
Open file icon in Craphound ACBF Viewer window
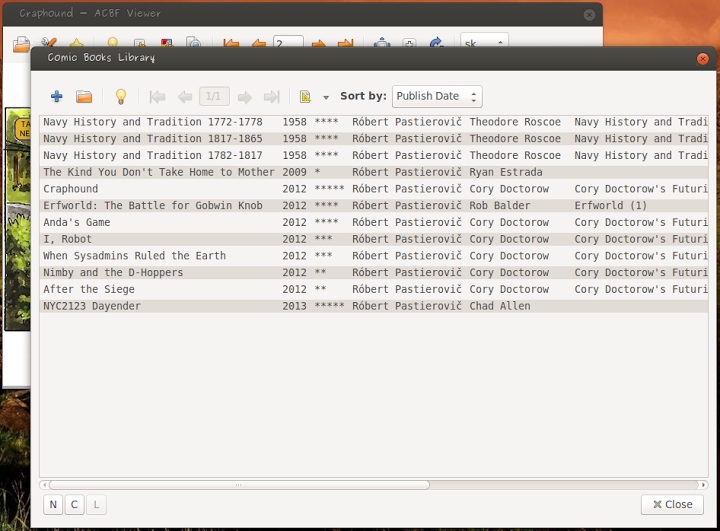pyautogui.click(x=21, y=44)
